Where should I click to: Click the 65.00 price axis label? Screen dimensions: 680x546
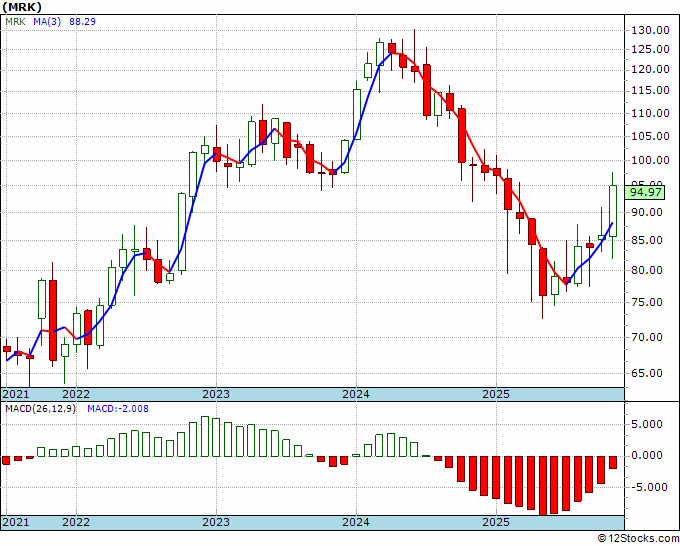pyautogui.click(x=647, y=373)
